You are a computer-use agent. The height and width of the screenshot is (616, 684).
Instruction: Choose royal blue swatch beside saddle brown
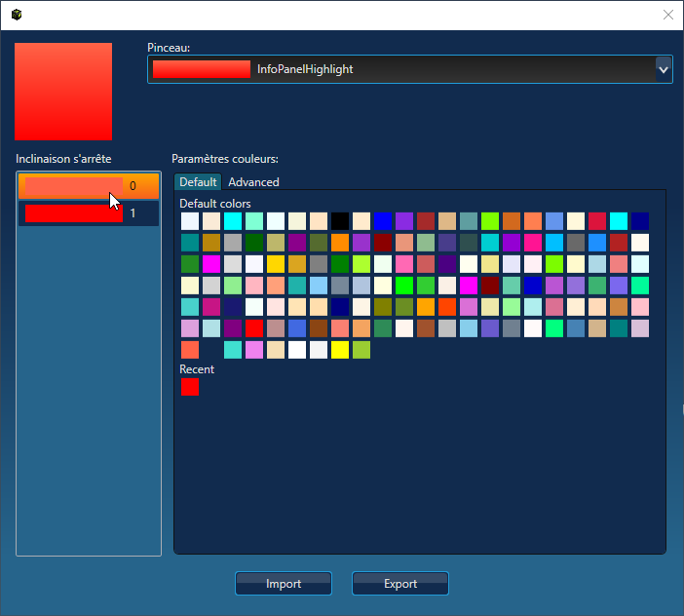tap(297, 328)
